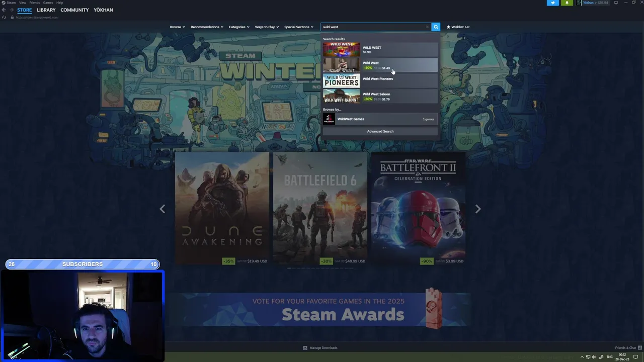The height and width of the screenshot is (362, 644).
Task: Open Wild West Pioneers thumbnail
Action: (342, 80)
